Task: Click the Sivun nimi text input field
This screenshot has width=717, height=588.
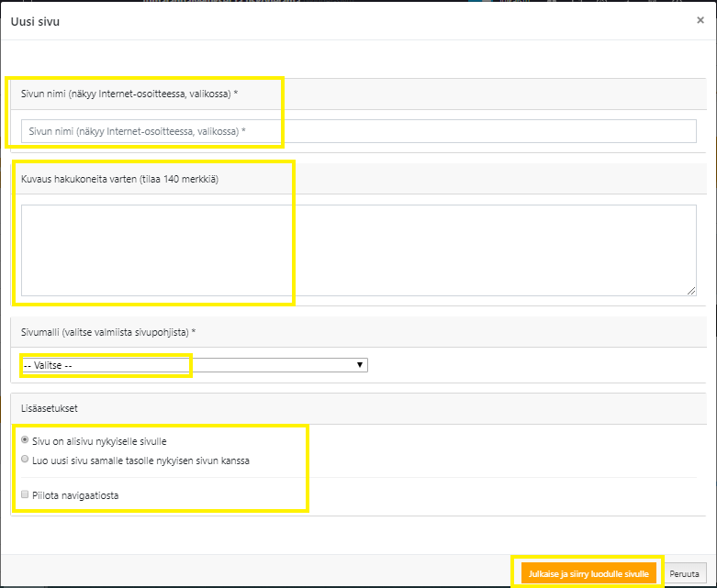Action: point(358,131)
